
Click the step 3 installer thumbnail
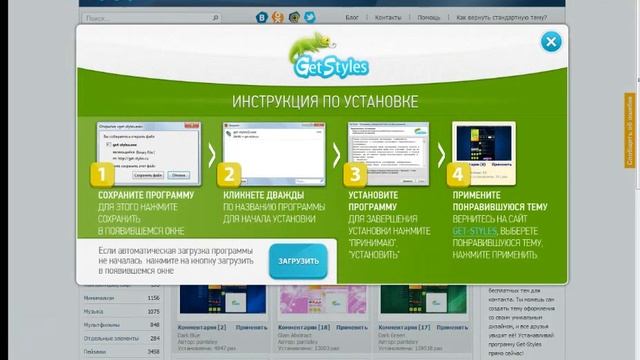pos(388,153)
